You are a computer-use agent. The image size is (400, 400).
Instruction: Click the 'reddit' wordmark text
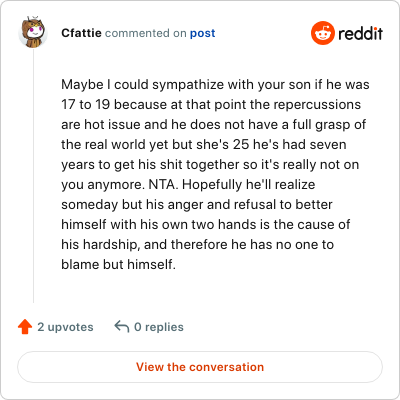(x=360, y=33)
